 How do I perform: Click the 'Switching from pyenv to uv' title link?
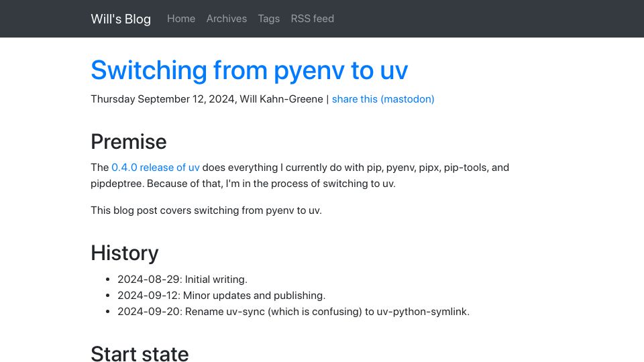[x=250, y=70]
